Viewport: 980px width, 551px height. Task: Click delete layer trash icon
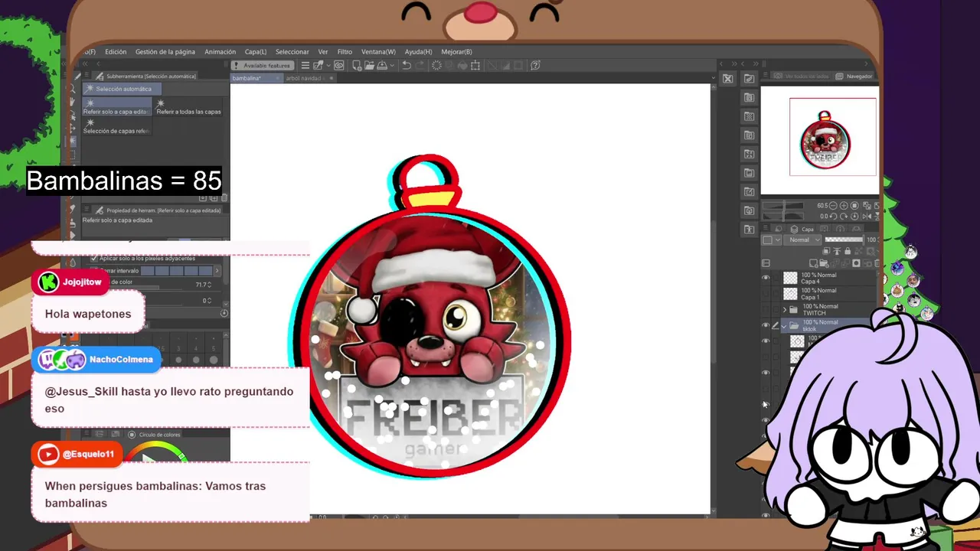[x=877, y=263]
